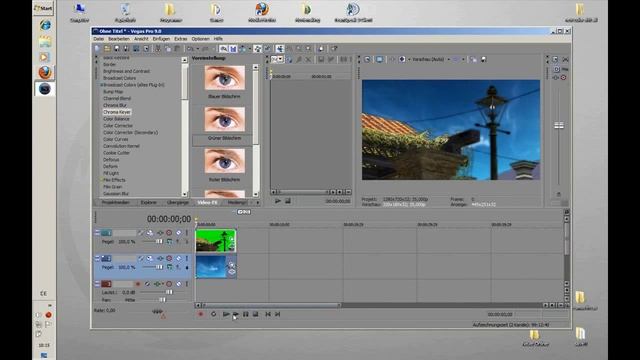Launch Firefox from the left taskbar
Image resolution: width=640 pixels, height=360 pixels.
point(45,73)
